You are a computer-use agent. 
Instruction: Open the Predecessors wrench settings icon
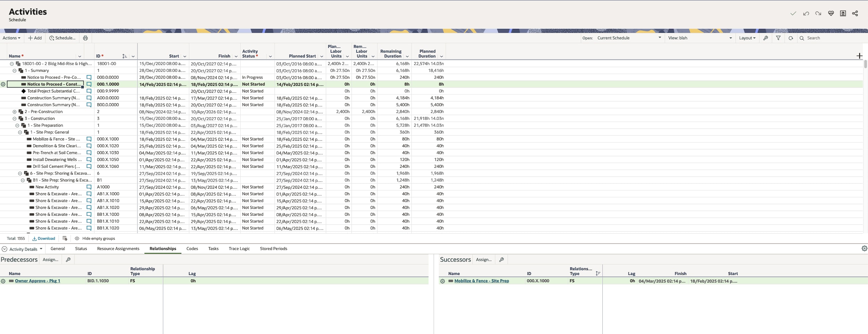pyautogui.click(x=68, y=260)
